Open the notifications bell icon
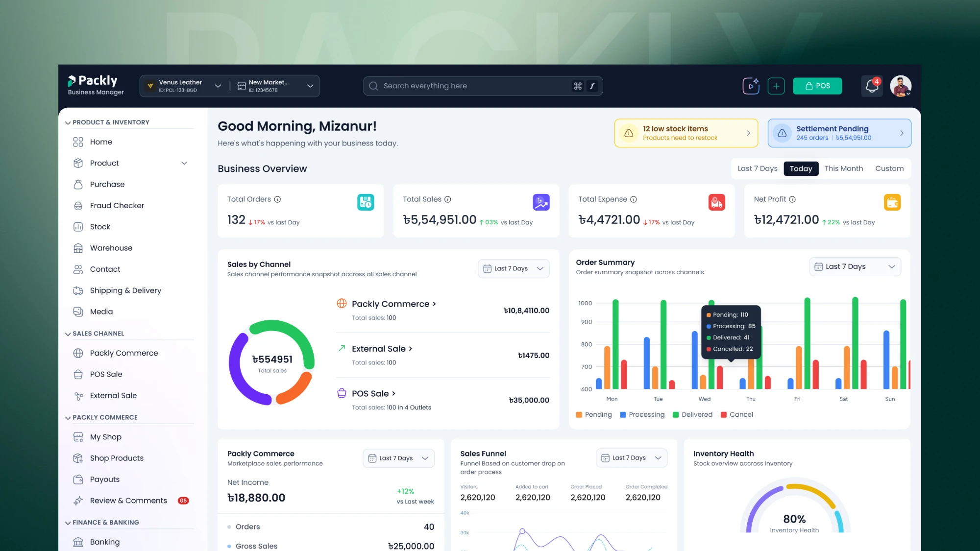This screenshot has width=980, height=551. pyautogui.click(x=872, y=86)
